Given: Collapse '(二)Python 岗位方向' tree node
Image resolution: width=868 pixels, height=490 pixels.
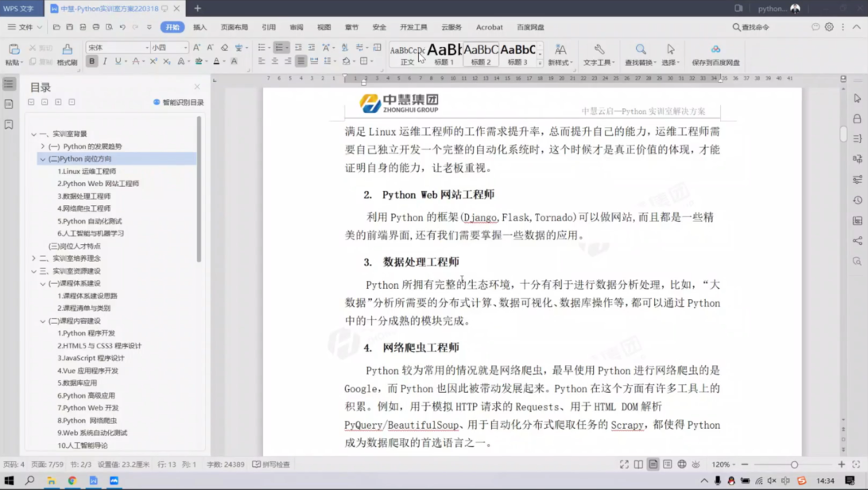Looking at the screenshot, I should click(x=43, y=159).
